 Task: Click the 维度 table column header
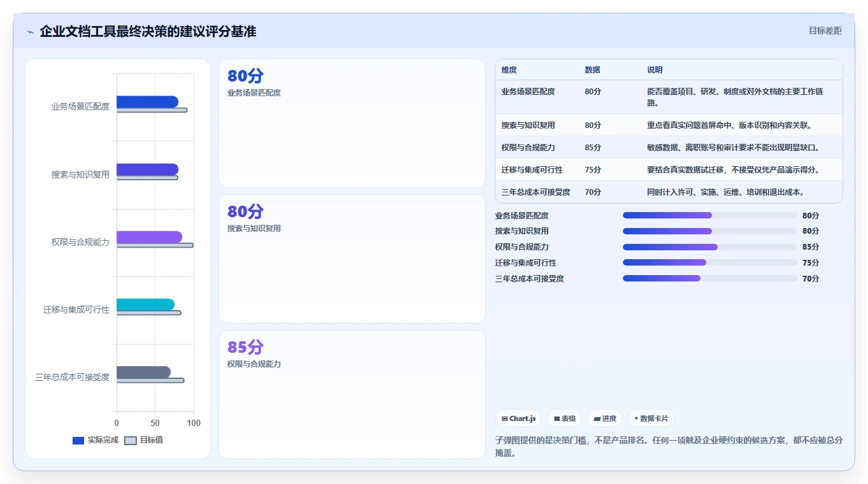[x=509, y=70]
